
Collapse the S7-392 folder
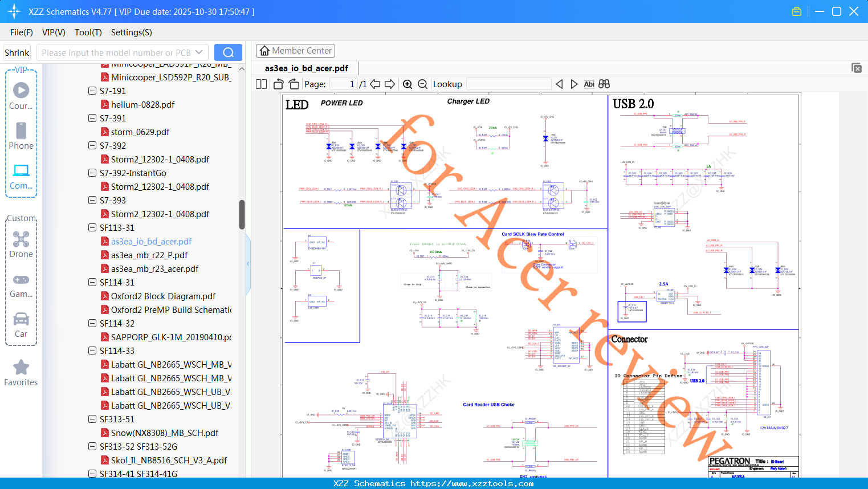pos(92,145)
